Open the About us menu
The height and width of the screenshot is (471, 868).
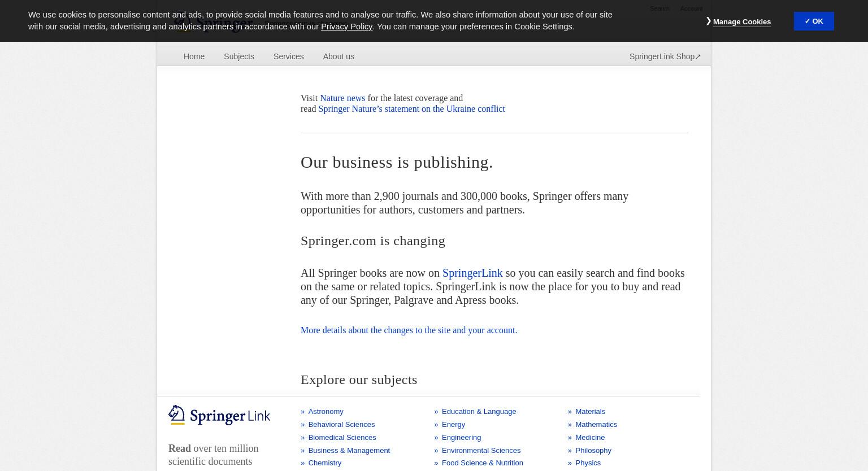click(x=338, y=56)
